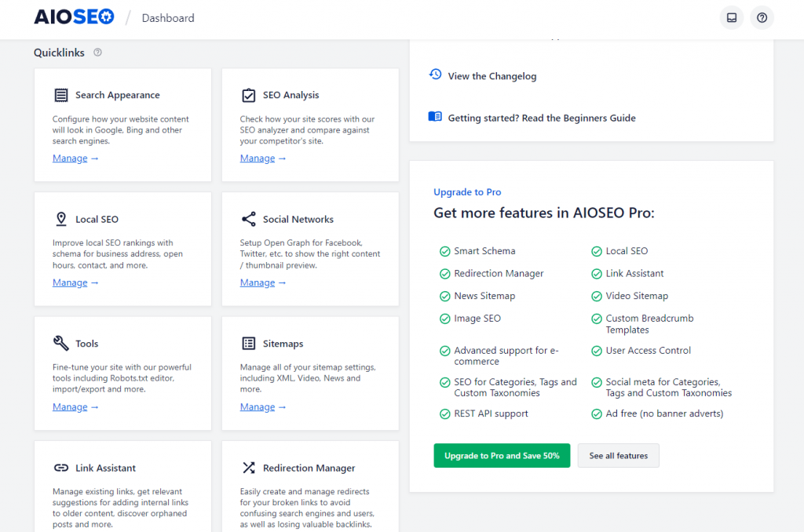Screen dimensions: 804x532
Task: Click the Sitemaps icon
Action: point(250,343)
